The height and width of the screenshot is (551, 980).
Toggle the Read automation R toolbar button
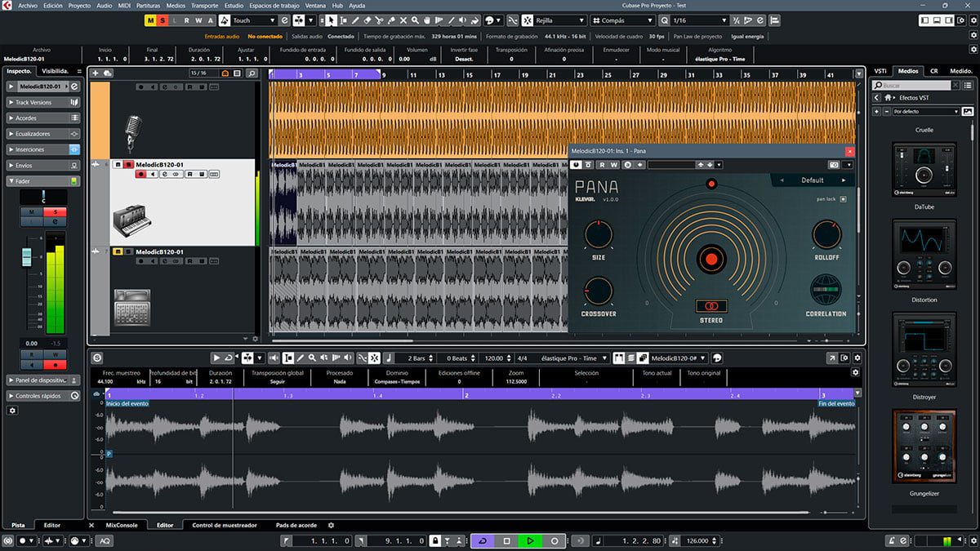pos(187,20)
